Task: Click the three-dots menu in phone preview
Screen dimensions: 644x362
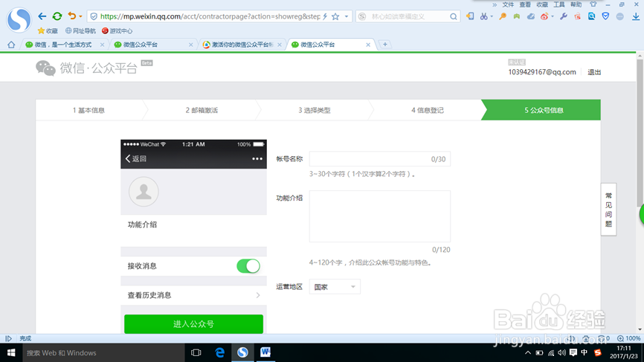Action: click(257, 159)
